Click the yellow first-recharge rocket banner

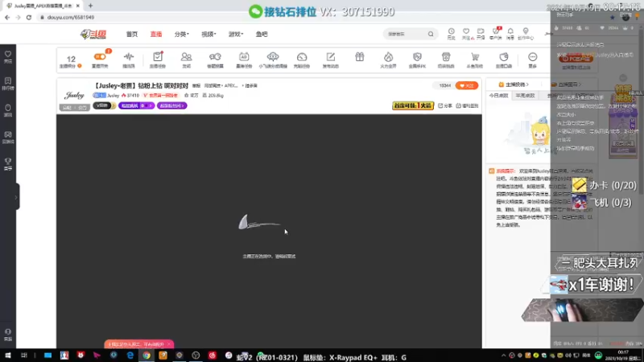pos(413,105)
